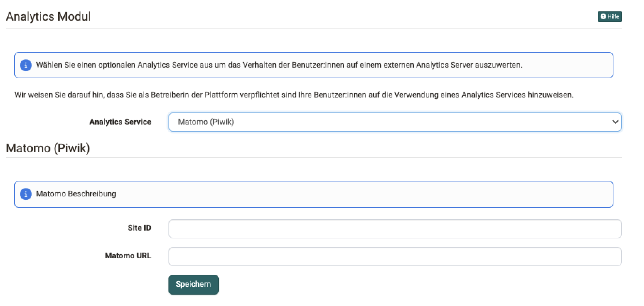This screenshot has height=306, width=644.
Task: Save settings with the Speichern button
Action: click(193, 284)
